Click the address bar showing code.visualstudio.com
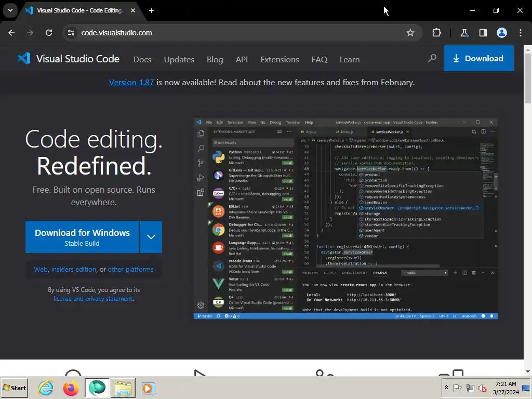This screenshot has width=532, height=399. pyautogui.click(x=243, y=33)
